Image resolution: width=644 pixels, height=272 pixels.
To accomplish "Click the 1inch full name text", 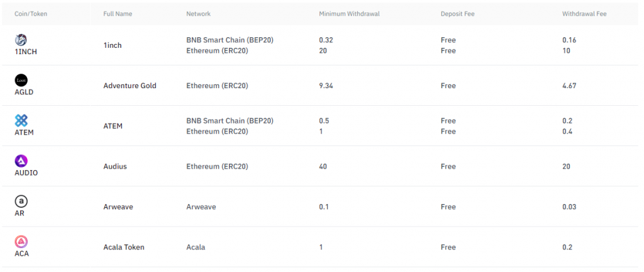I will (113, 45).
